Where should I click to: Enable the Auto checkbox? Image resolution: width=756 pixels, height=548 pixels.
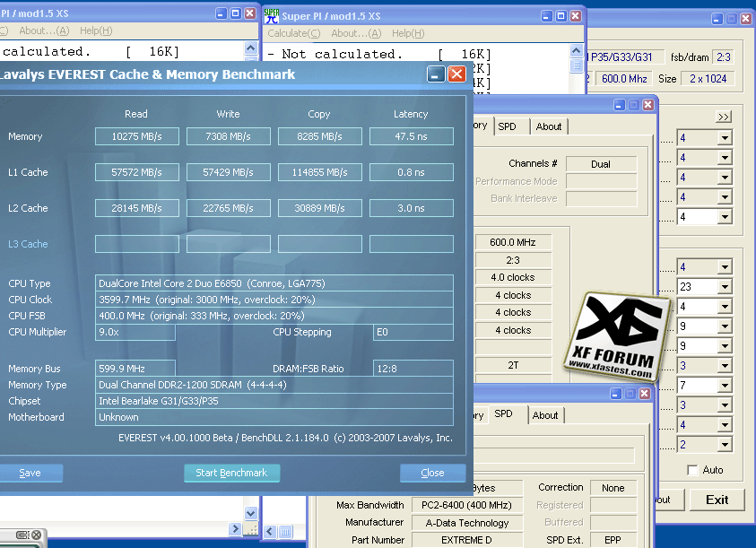[x=692, y=469]
